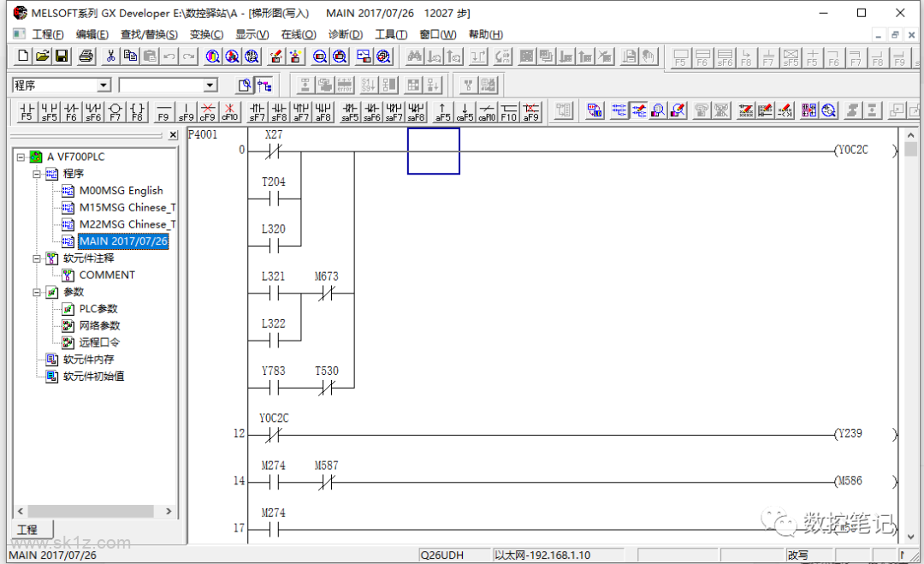The height and width of the screenshot is (564, 924).
Task: Delete vertical line (red cF10 symbol)
Action: coord(230,110)
